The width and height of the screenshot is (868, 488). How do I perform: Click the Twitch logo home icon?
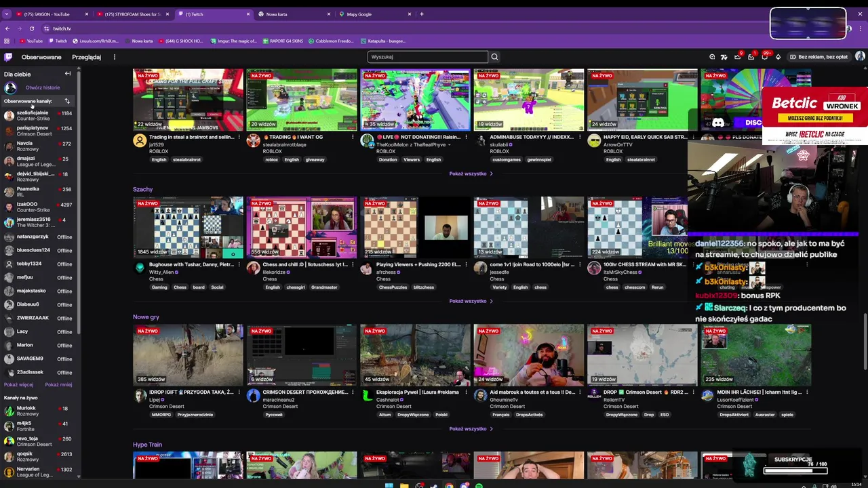[8, 57]
